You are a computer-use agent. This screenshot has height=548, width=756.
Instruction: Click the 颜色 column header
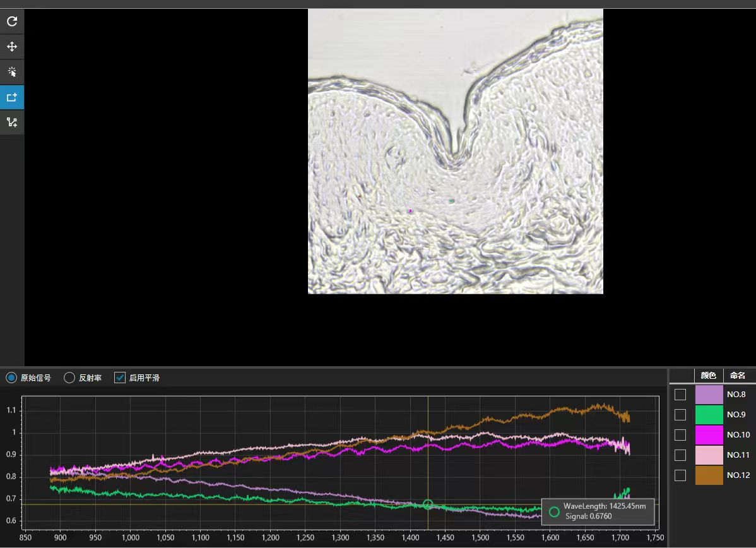click(709, 375)
